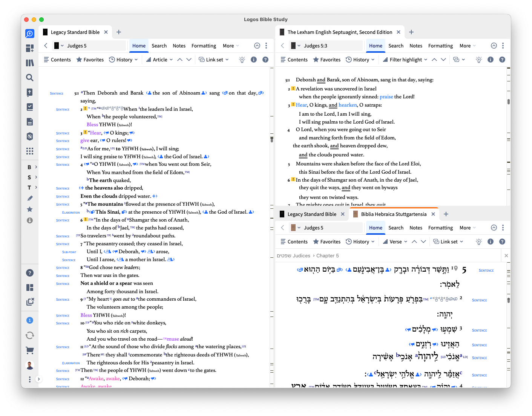
Task: Click the left panel vertical scrollbar handle
Action: (271, 139)
